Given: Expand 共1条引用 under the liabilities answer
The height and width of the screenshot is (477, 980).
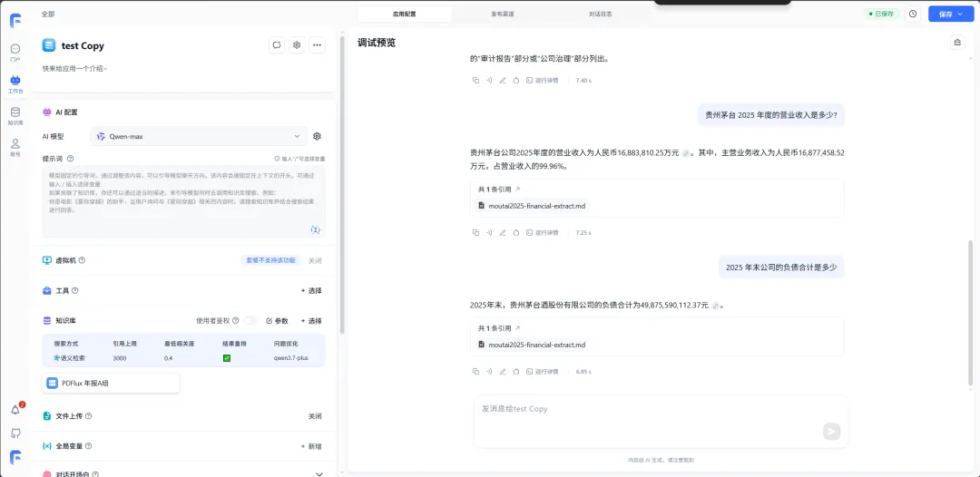Looking at the screenshot, I should pos(499,327).
